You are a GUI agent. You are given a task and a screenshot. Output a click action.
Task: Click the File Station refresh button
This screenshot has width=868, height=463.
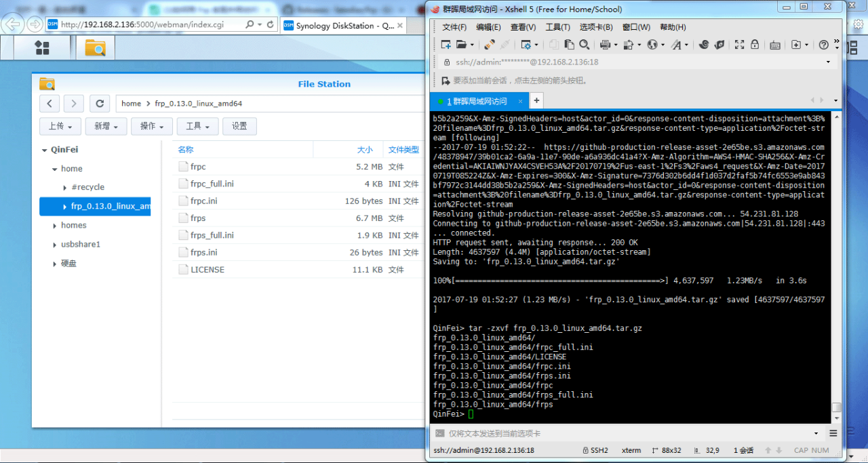click(x=100, y=104)
